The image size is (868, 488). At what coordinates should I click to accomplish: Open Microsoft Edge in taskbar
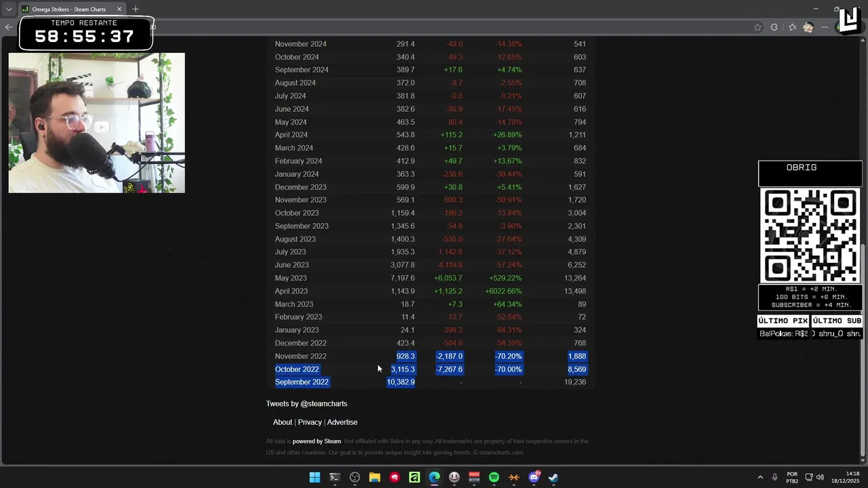434,477
